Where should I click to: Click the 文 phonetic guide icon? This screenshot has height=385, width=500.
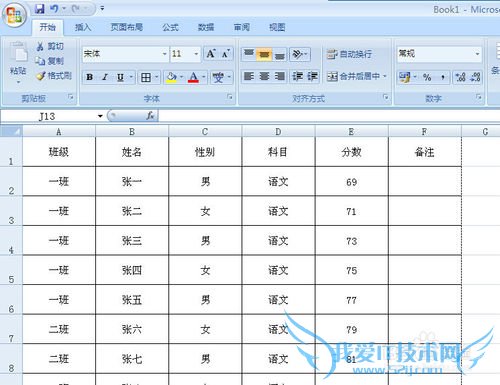point(219,77)
